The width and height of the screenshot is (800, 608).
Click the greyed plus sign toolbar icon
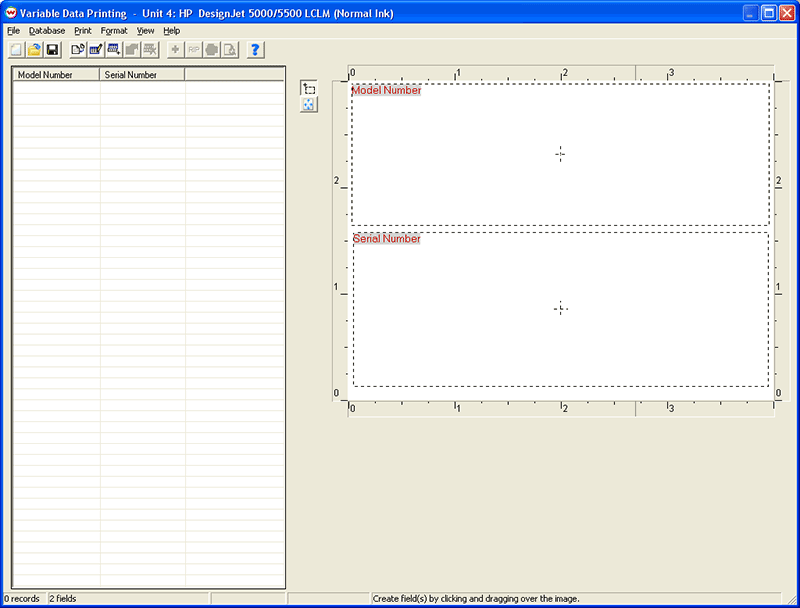pyautogui.click(x=175, y=50)
